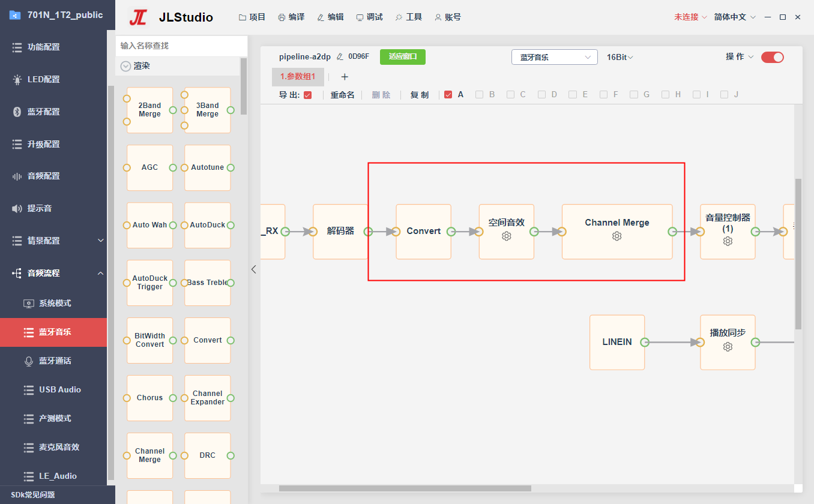This screenshot has height=504, width=814.
Task: Check the C checkbox
Action: 510,95
